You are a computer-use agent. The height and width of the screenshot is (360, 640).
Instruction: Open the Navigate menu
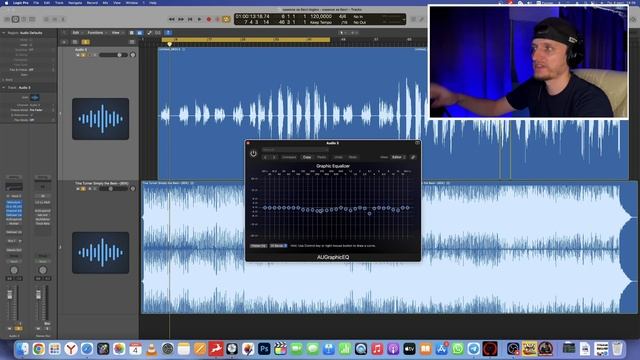(x=75, y=2)
